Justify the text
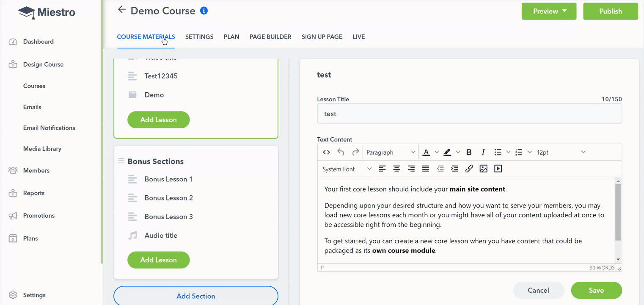This screenshot has height=305, width=644. 426,169
